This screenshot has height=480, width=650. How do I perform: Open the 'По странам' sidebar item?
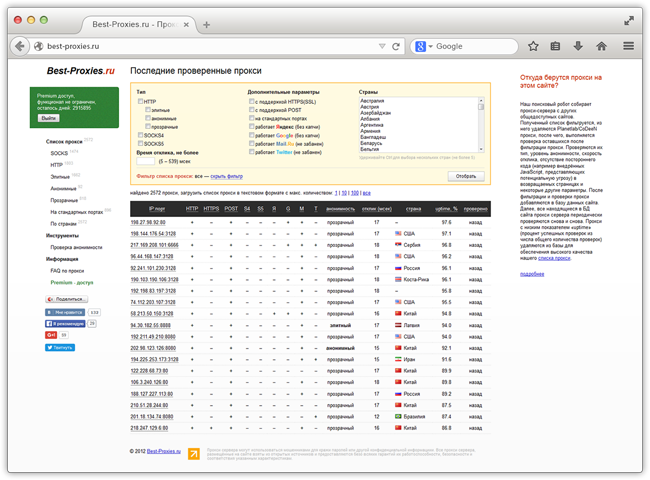point(63,224)
